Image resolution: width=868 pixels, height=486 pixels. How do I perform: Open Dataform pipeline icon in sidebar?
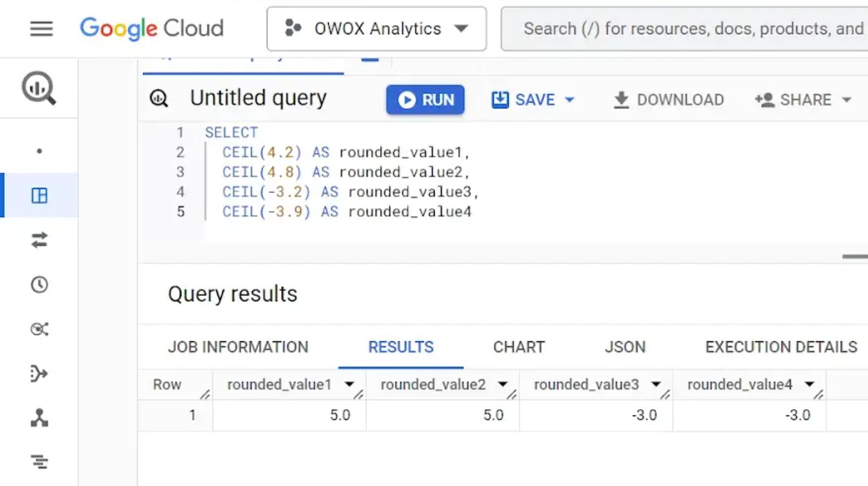click(39, 374)
